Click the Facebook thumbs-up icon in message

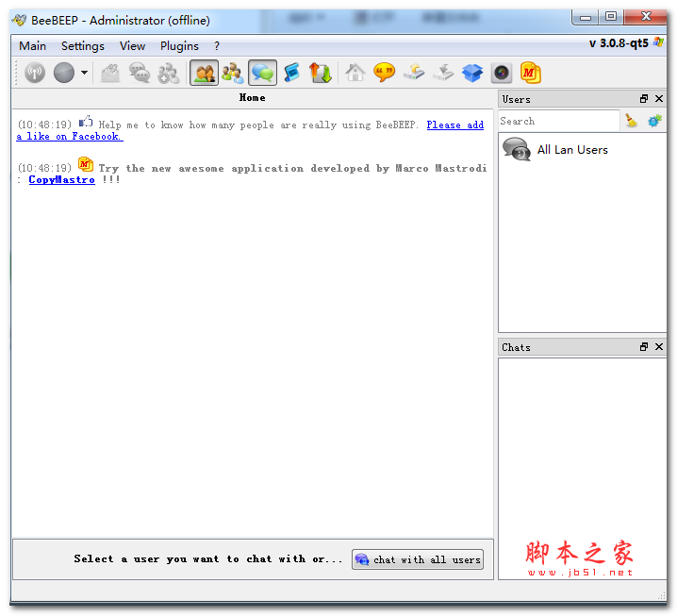tap(86, 122)
